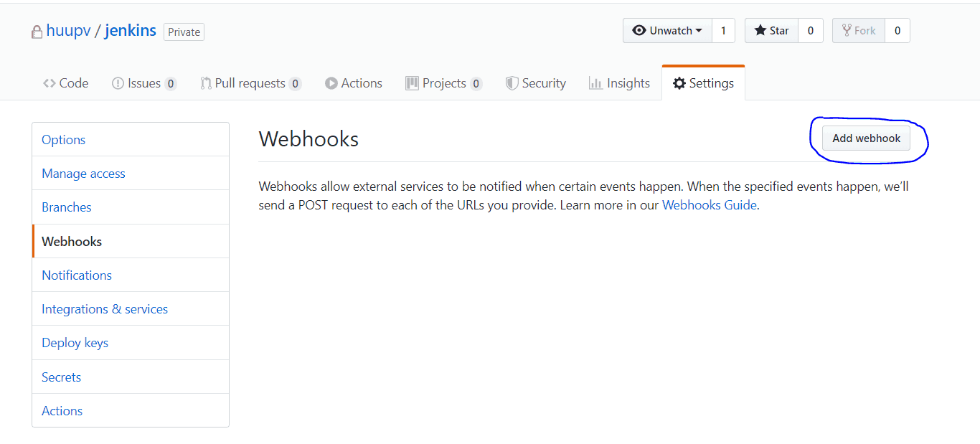Click the lock icon before repository name

pyautogui.click(x=37, y=31)
